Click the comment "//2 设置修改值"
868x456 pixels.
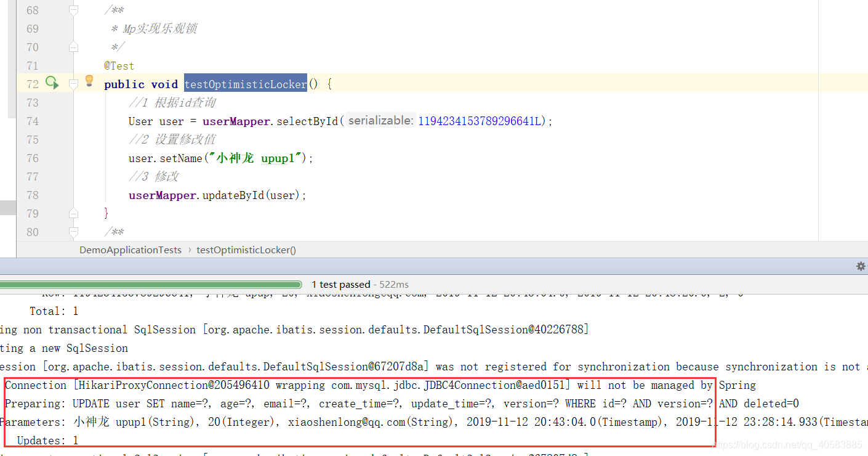(x=172, y=139)
